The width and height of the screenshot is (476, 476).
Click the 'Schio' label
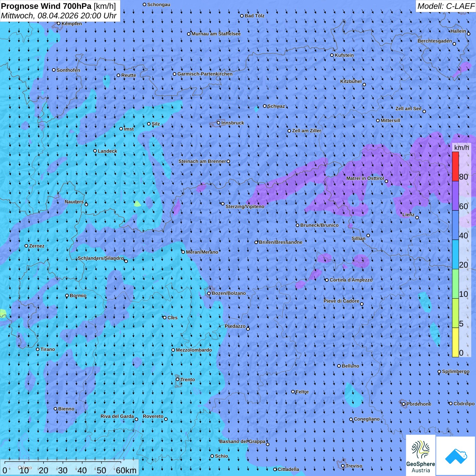point(221,456)
